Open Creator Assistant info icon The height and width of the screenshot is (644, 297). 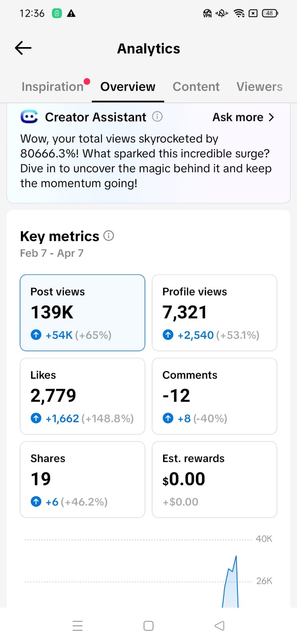(157, 117)
